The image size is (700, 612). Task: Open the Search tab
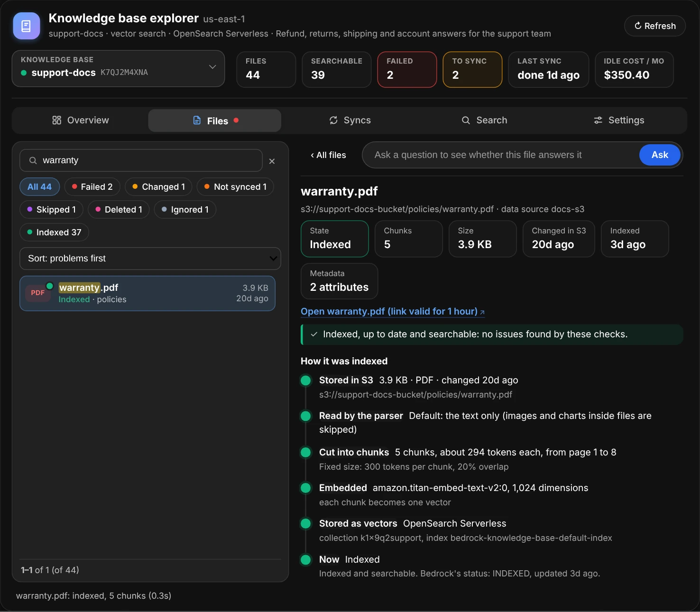point(484,121)
